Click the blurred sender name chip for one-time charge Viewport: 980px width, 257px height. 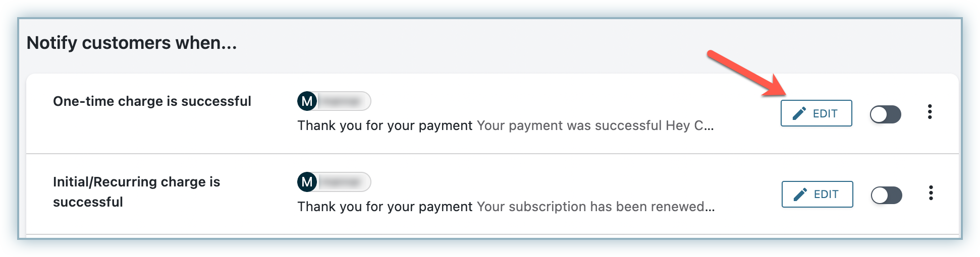point(343,101)
